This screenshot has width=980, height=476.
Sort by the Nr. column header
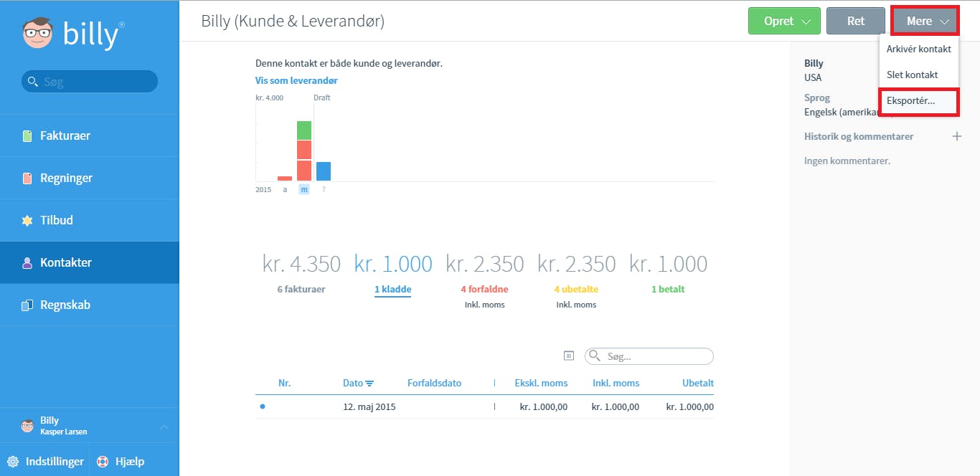click(x=284, y=383)
